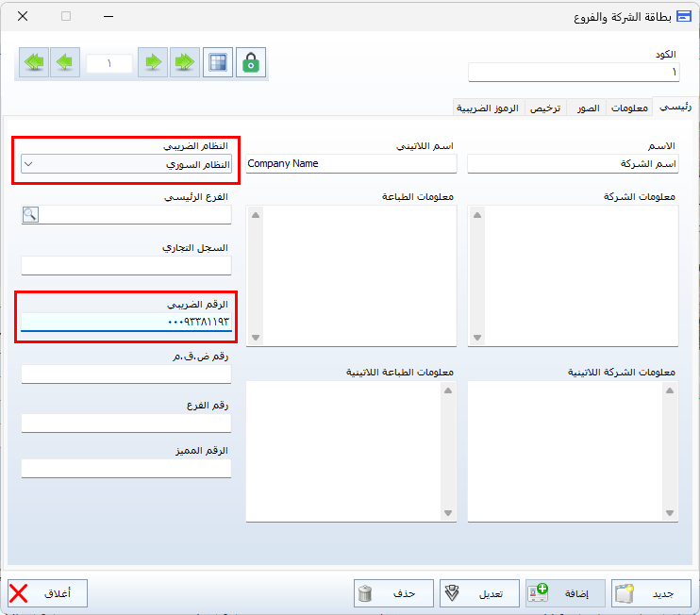Image resolution: width=700 pixels, height=615 pixels.
Task: Click the double left arrow navigation button
Action: [34, 62]
